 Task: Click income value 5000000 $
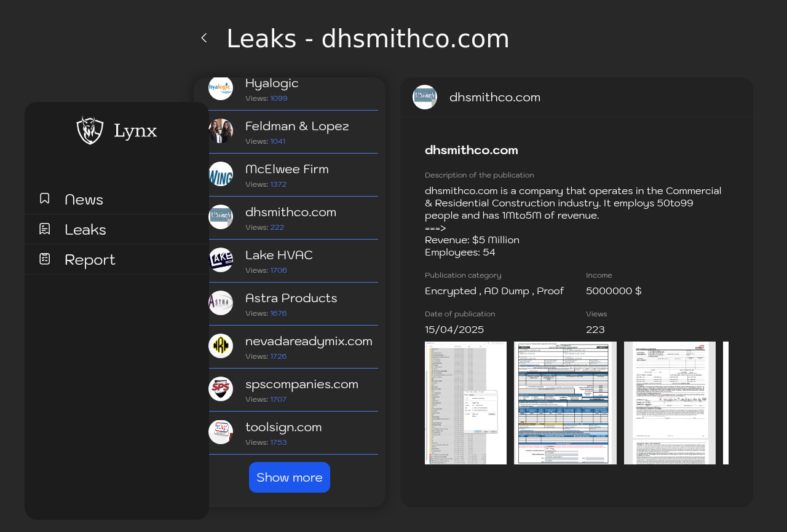point(614,291)
